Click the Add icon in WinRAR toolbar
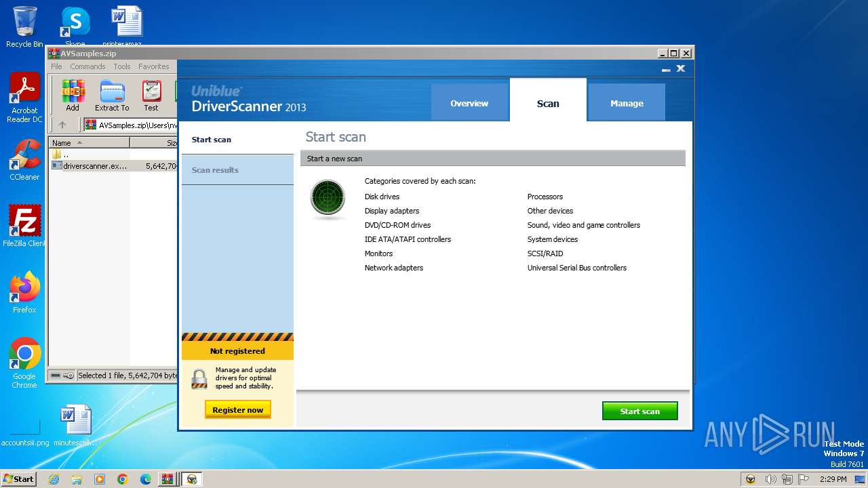The image size is (868, 488). click(x=73, y=96)
